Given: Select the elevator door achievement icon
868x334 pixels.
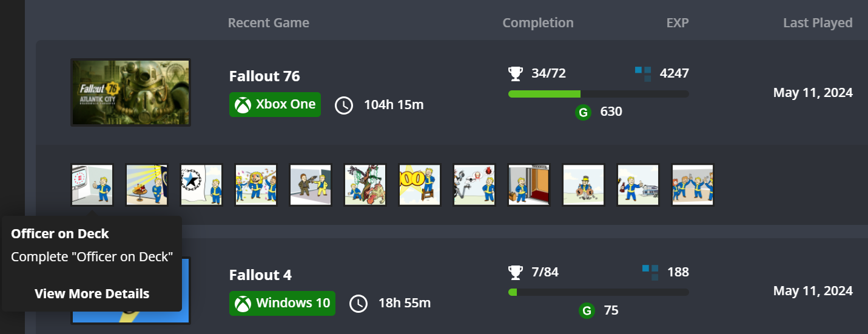Looking at the screenshot, I should tap(529, 185).
